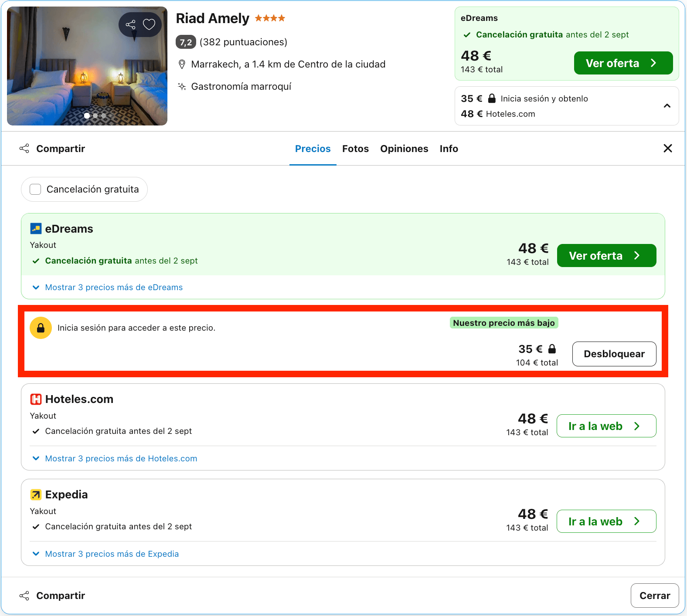Click Ir a la web for Hoteles.com
This screenshot has height=616, width=687.
coord(606,426)
